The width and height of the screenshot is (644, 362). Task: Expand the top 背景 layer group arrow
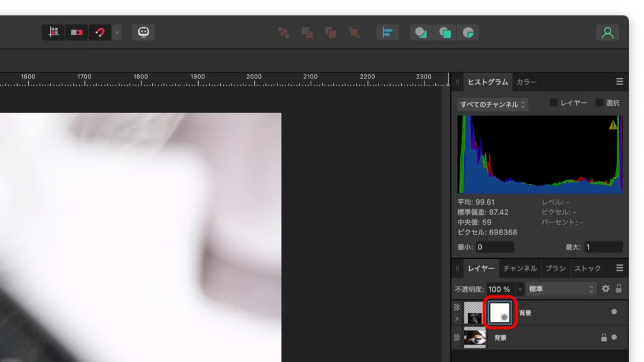(457, 319)
